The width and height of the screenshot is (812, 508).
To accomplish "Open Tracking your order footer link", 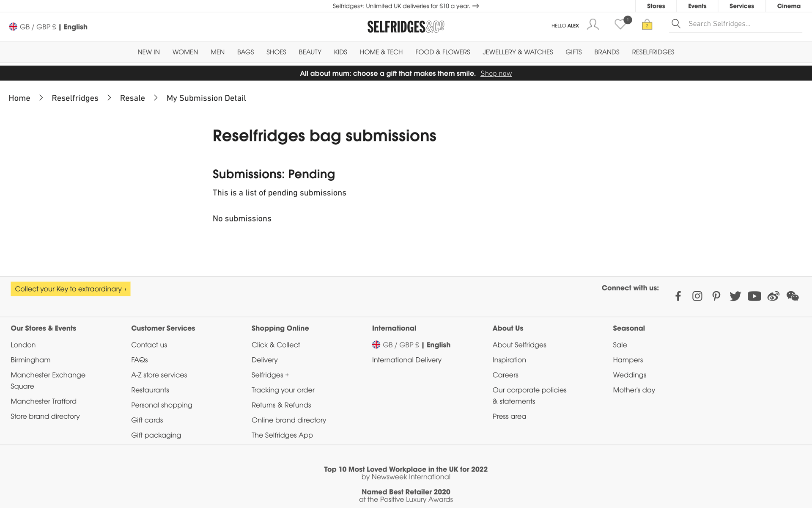I will (283, 390).
